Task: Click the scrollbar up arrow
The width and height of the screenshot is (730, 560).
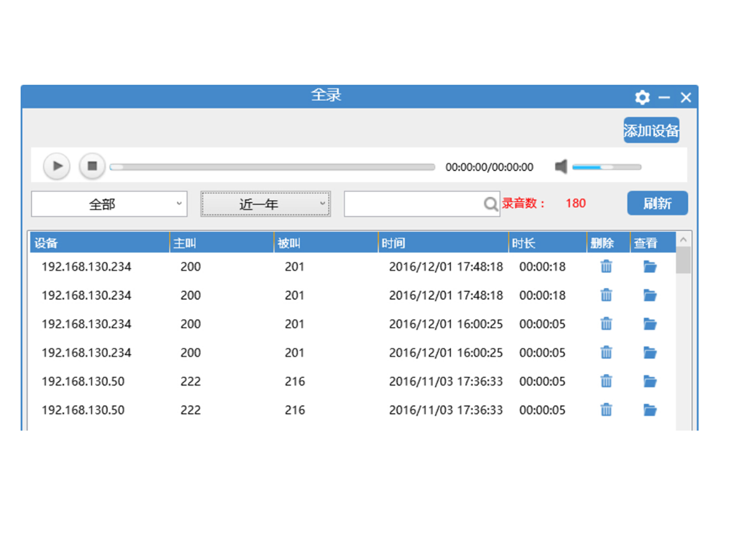Action: (x=683, y=239)
